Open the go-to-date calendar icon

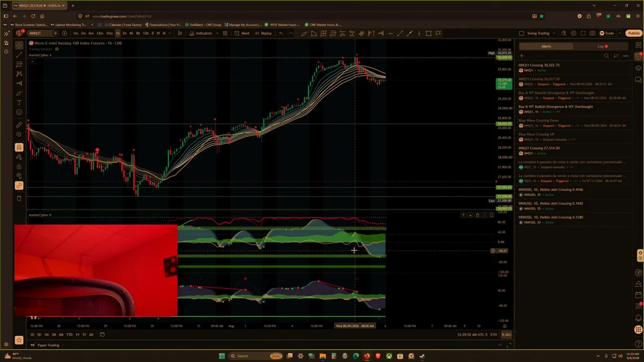point(102,335)
